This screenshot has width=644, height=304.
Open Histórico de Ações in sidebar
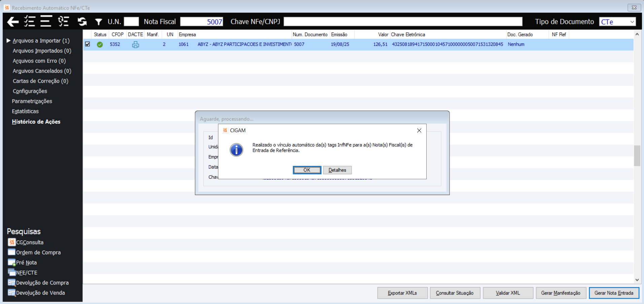point(36,122)
